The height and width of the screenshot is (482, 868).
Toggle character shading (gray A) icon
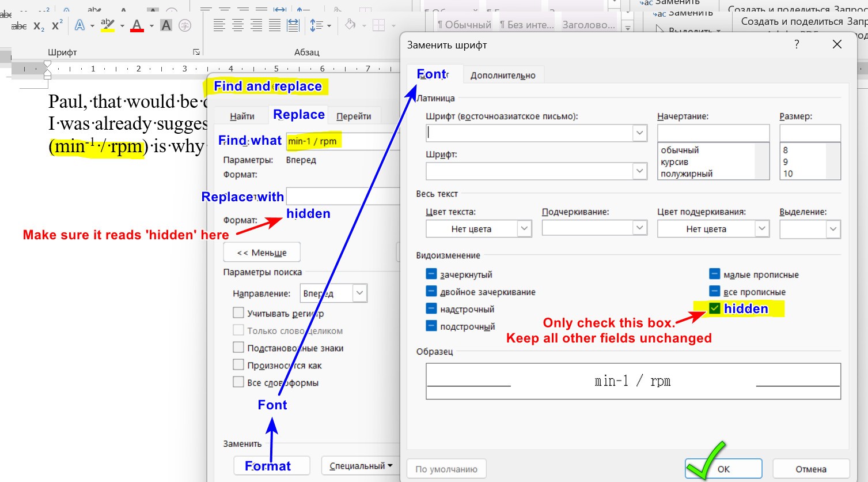coord(166,25)
